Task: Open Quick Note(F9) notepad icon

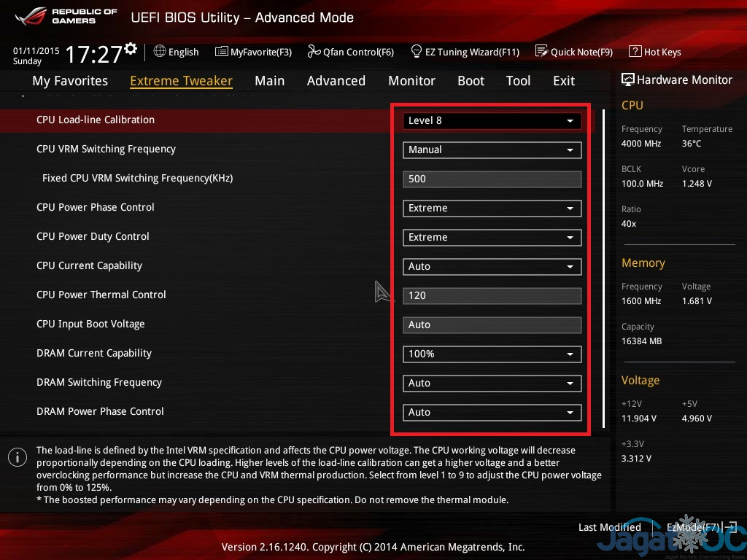Action: coord(541,52)
